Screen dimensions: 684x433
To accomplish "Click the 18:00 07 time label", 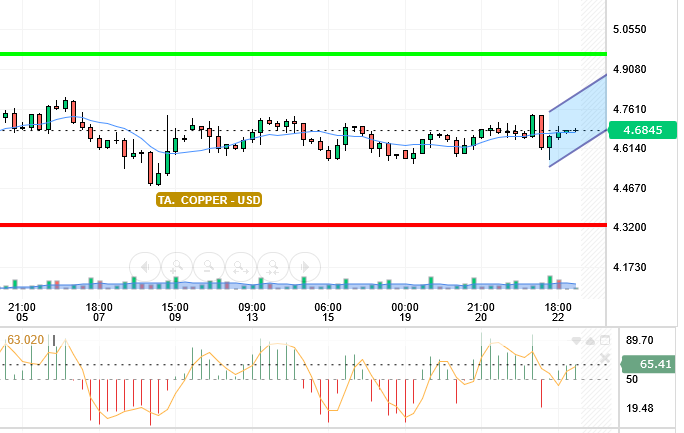I will click(x=99, y=312).
